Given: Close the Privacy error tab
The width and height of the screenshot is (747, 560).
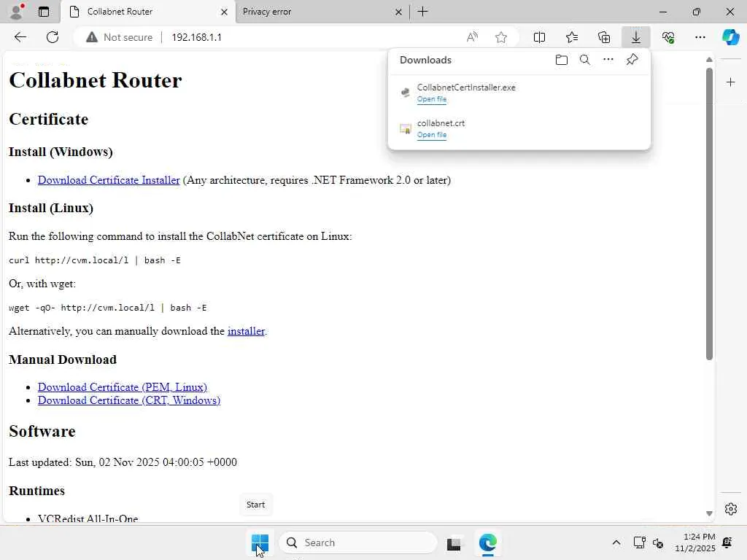Looking at the screenshot, I should pyautogui.click(x=398, y=12).
